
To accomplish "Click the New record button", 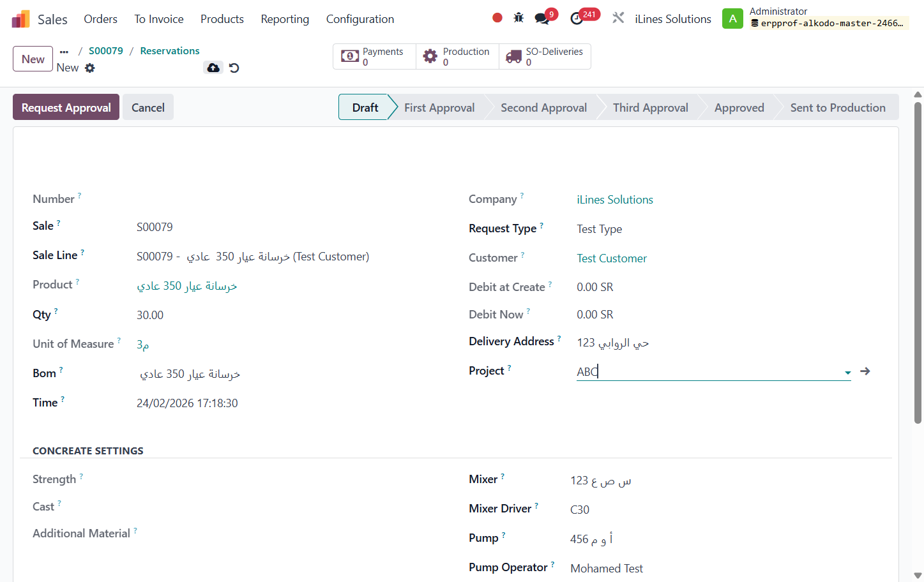I will (33, 59).
